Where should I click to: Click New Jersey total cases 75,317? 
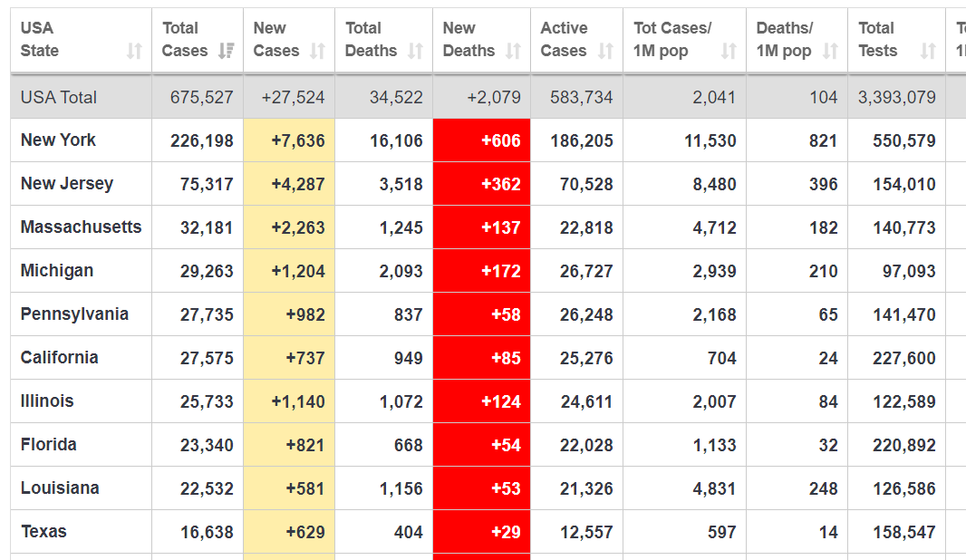tap(207, 184)
